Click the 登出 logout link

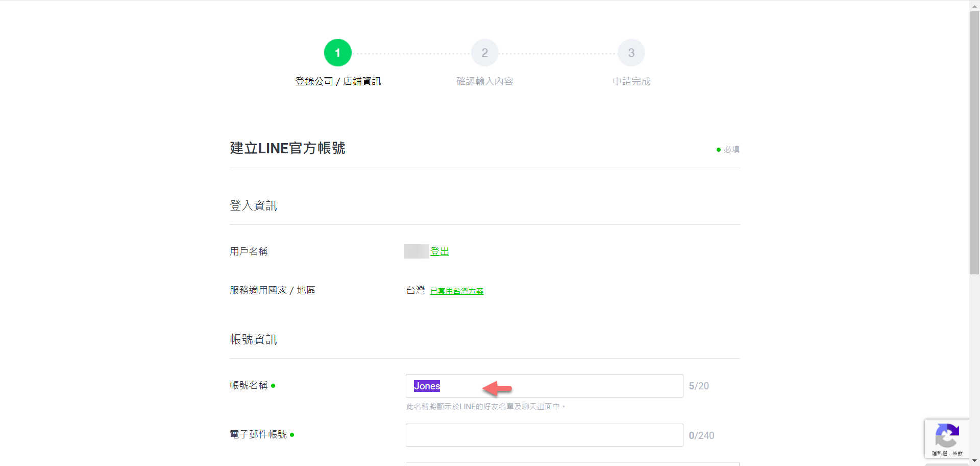(x=439, y=251)
